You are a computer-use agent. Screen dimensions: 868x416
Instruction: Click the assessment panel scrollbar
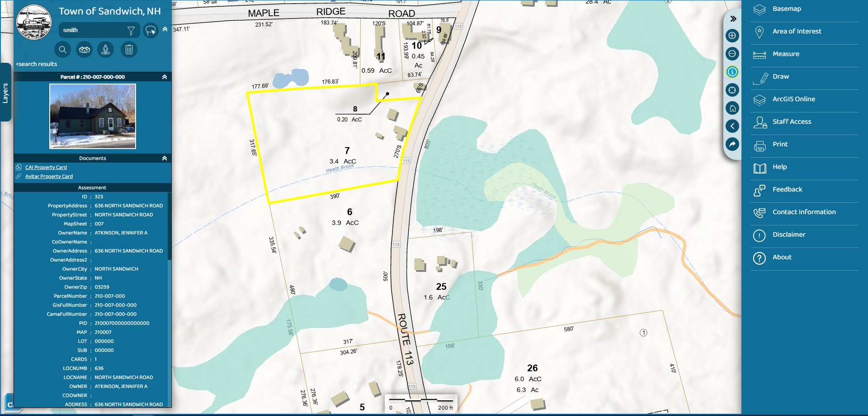[170, 226]
